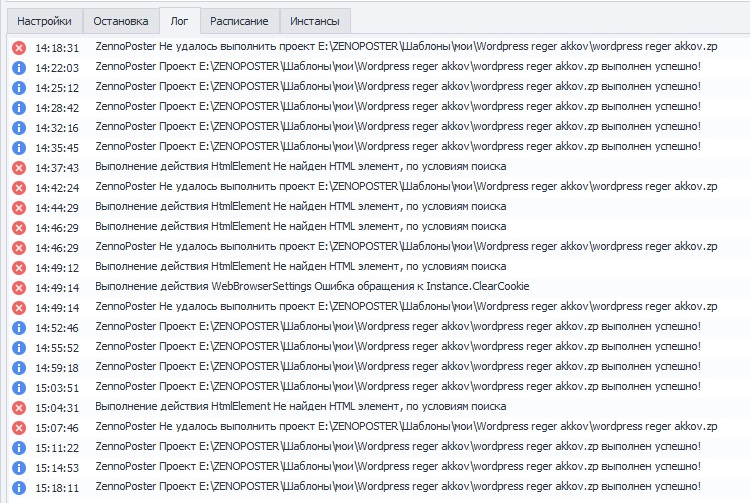Click the timestamp 15:11:22
Screen dimensions: 750x503
pos(57,448)
